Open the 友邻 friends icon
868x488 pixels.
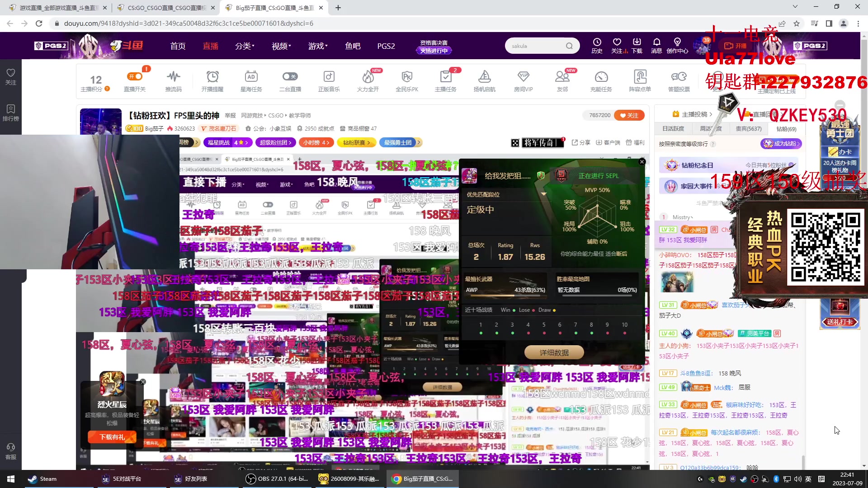(562, 77)
